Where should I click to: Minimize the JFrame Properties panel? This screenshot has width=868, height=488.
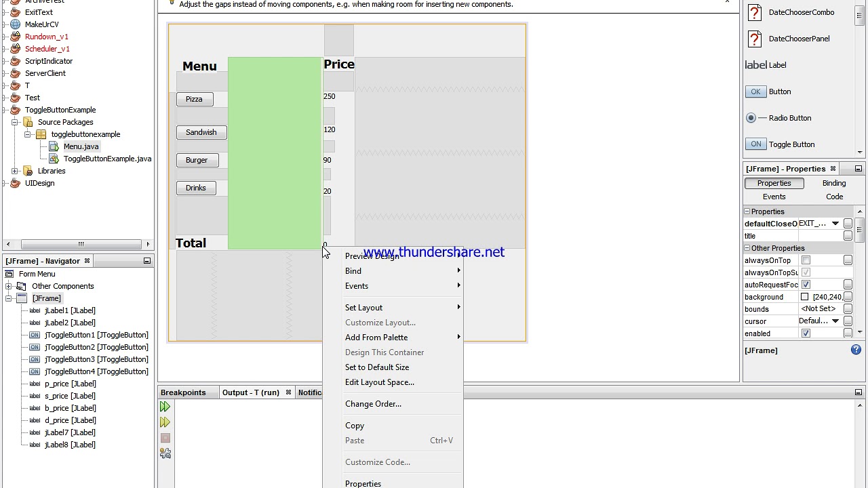pos(858,169)
